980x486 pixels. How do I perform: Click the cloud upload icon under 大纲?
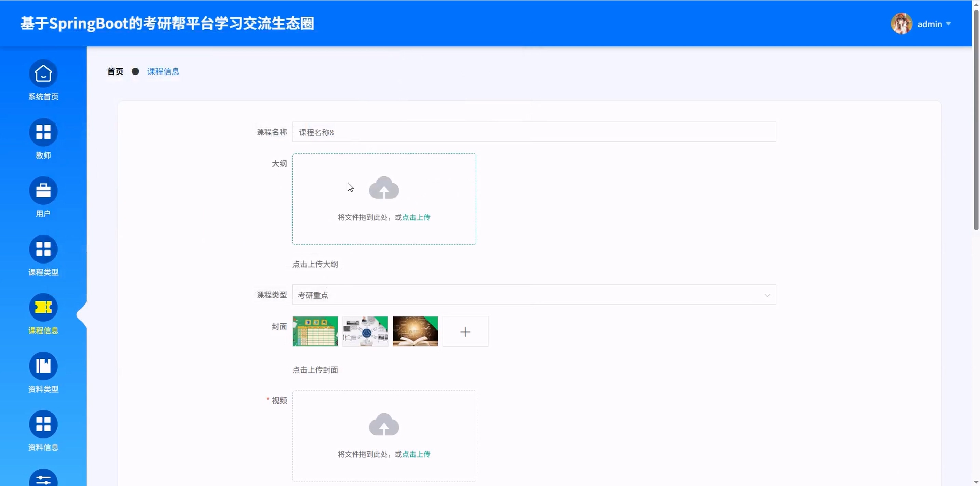(383, 188)
